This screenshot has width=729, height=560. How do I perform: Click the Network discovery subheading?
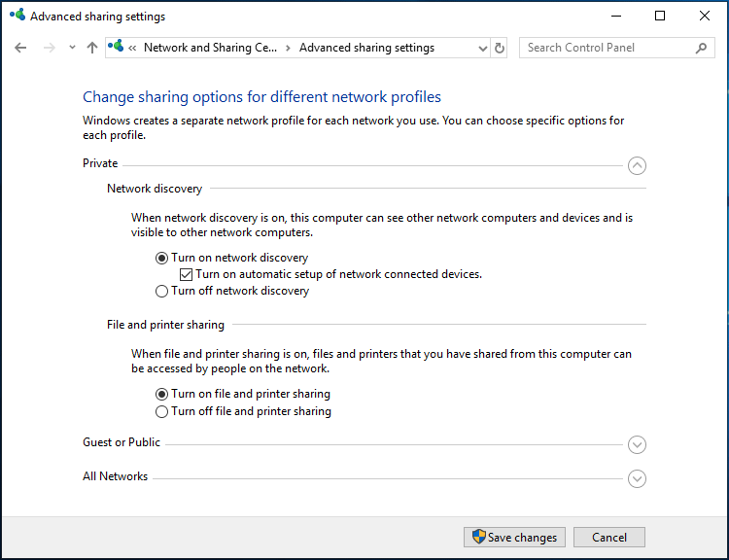click(x=155, y=189)
